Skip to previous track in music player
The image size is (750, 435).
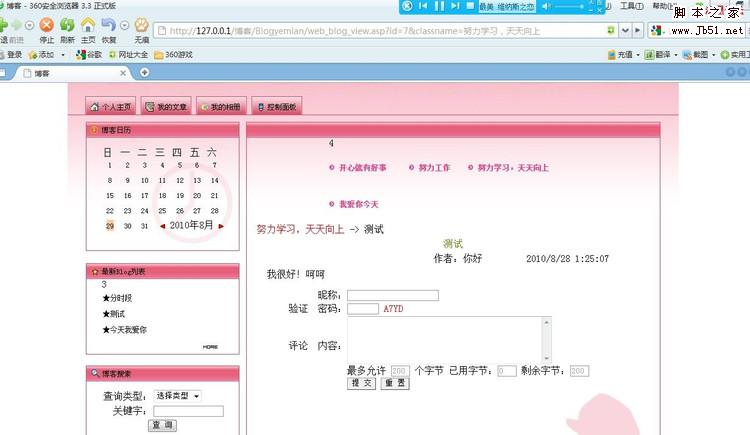coord(423,6)
